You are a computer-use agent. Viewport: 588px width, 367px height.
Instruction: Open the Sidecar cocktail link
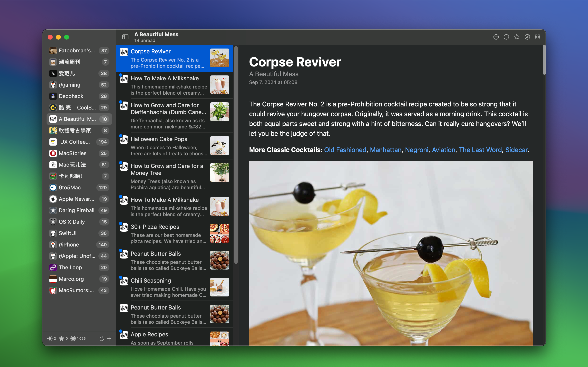coord(516,150)
